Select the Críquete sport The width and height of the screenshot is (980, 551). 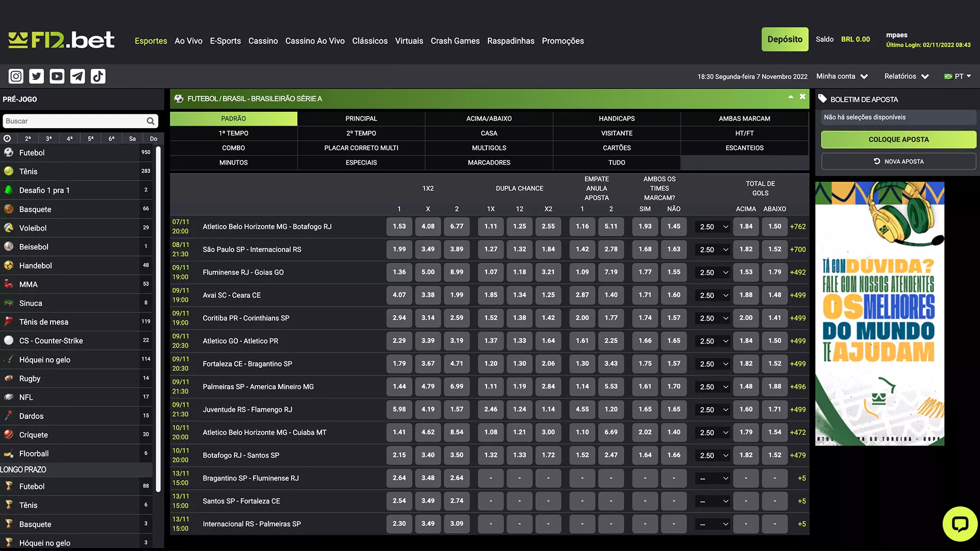[77, 435]
